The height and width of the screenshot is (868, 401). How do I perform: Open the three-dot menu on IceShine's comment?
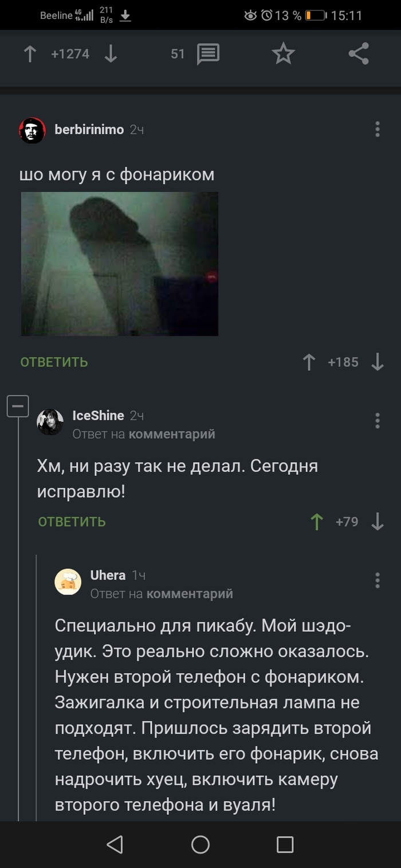coord(378,421)
